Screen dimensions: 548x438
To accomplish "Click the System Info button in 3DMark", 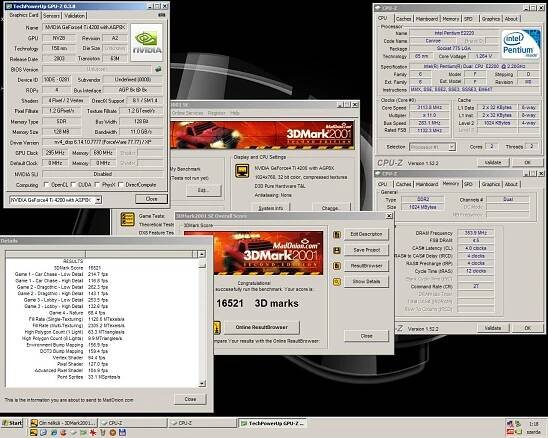I will 271,208.
